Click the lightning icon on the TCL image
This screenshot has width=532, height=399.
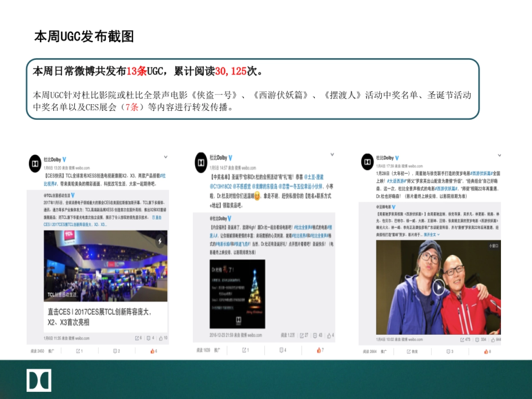click(x=160, y=241)
